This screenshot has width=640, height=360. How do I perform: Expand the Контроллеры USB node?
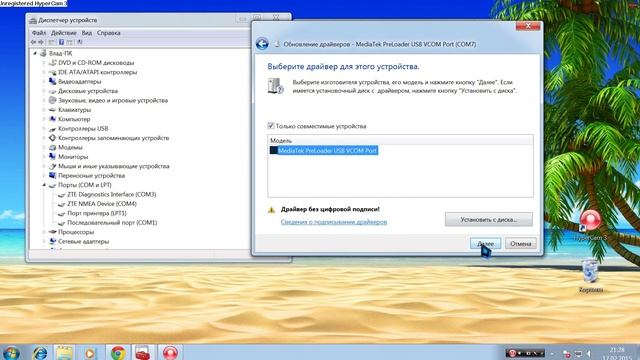(44, 128)
